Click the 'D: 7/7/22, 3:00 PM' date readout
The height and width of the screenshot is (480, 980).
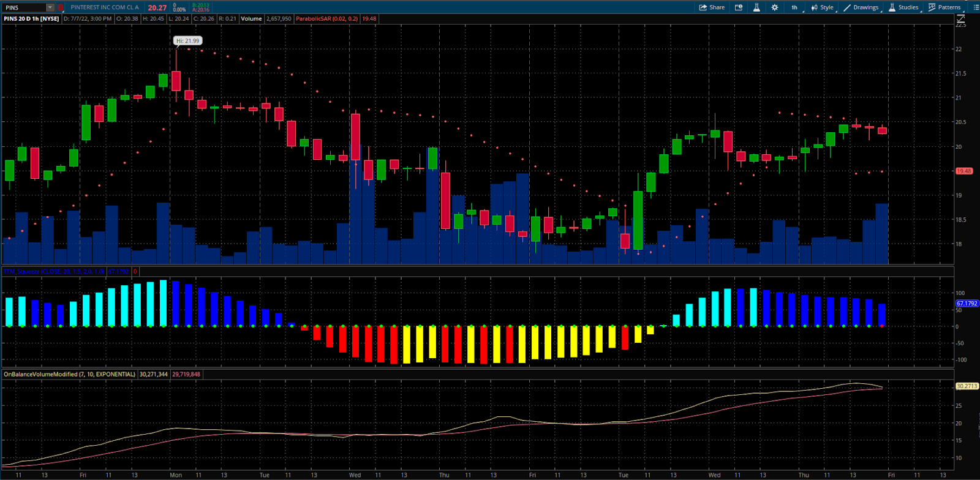click(x=88, y=19)
